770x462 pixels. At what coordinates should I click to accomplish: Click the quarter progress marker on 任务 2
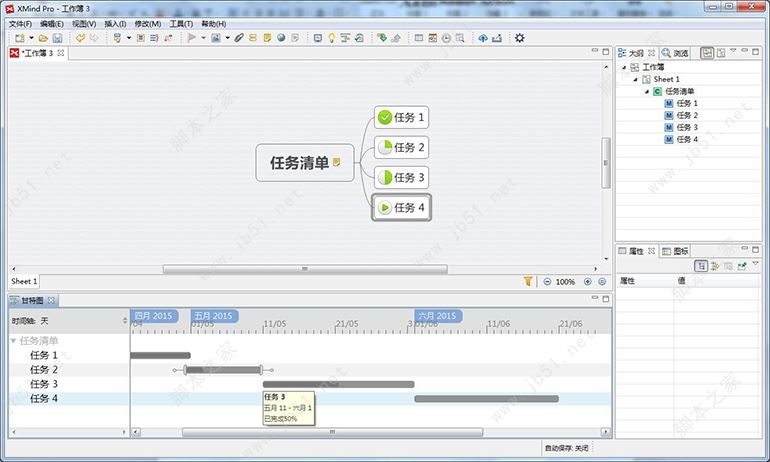(385, 147)
